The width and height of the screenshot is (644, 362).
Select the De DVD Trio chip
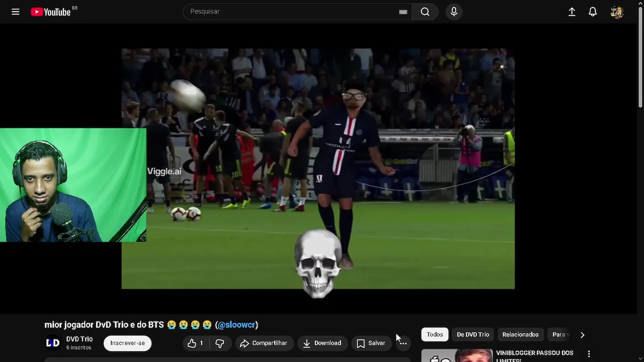473,334
